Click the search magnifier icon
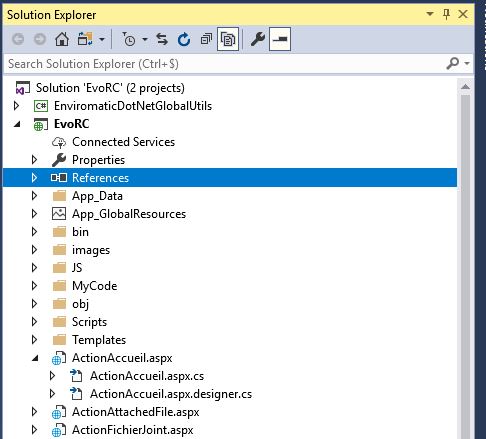Screen dimensions: 486x439 coord(453,63)
